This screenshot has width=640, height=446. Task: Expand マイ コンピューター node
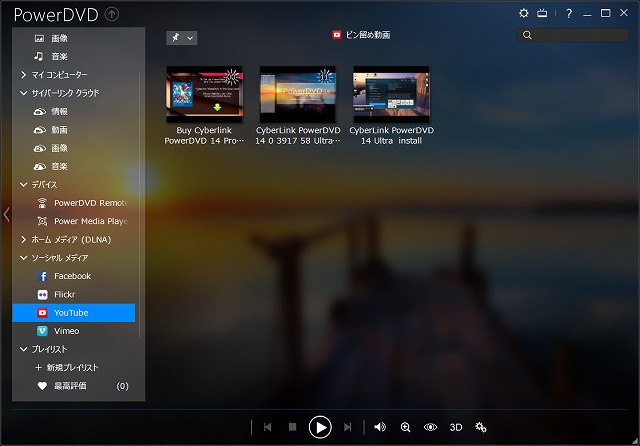click(23, 75)
